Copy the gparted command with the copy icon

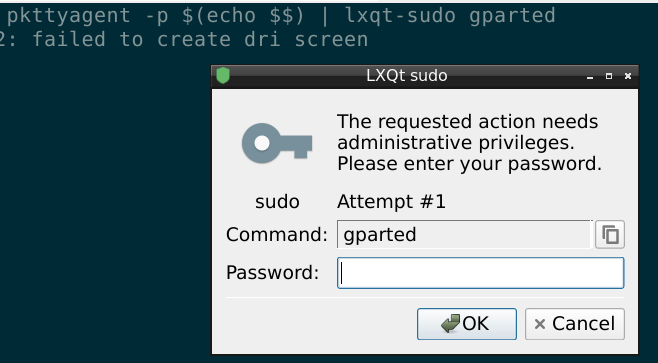tap(610, 234)
